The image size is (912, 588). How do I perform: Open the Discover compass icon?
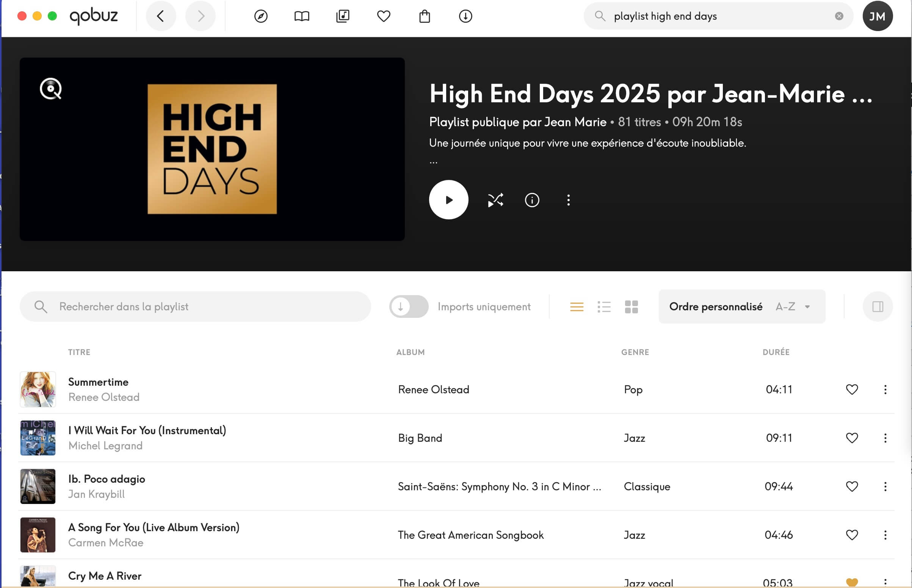pos(261,16)
